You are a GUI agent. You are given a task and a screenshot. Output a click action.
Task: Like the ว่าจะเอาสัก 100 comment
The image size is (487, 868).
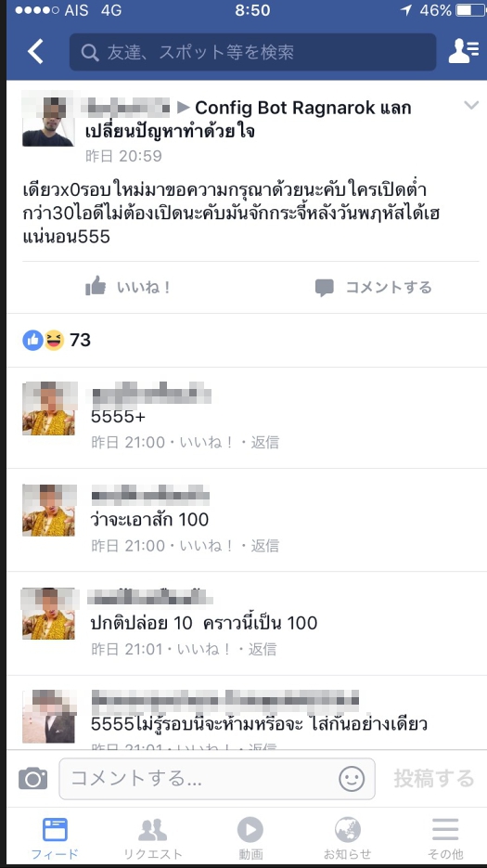205,546
